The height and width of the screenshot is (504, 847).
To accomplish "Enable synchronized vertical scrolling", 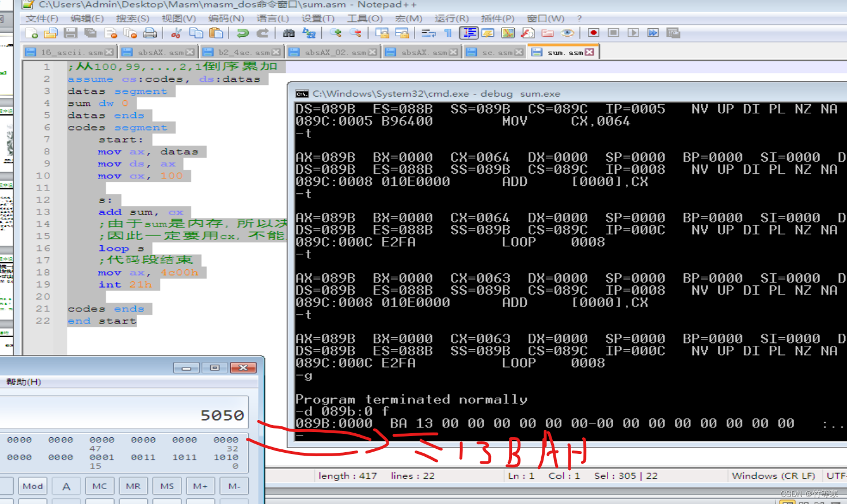I will pyautogui.click(x=382, y=33).
